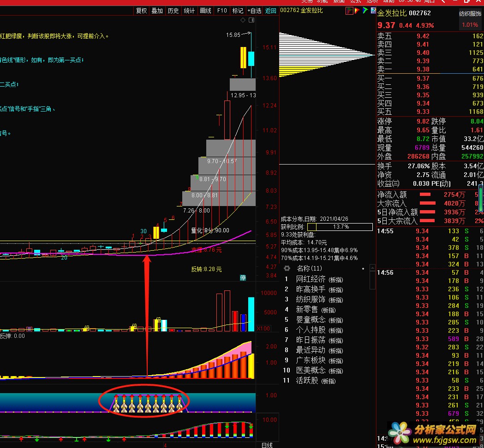Image resolution: width=484 pixels, height=448 pixels.
Task: Click the 反弹: 0.00 indicator label
Action: [12, 336]
